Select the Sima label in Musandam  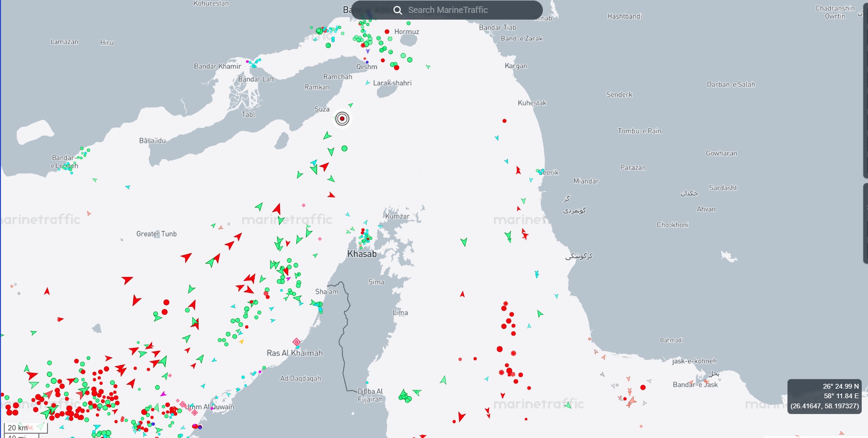click(376, 282)
